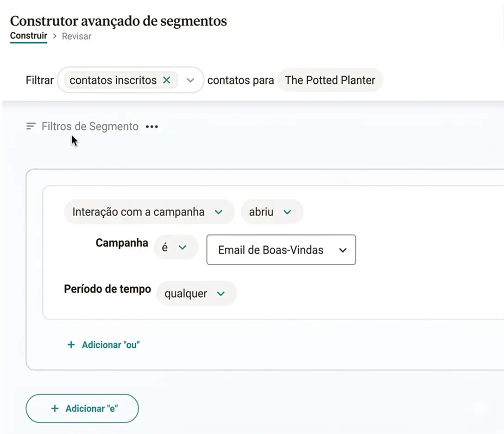Click the Filtrar label

pos(39,80)
